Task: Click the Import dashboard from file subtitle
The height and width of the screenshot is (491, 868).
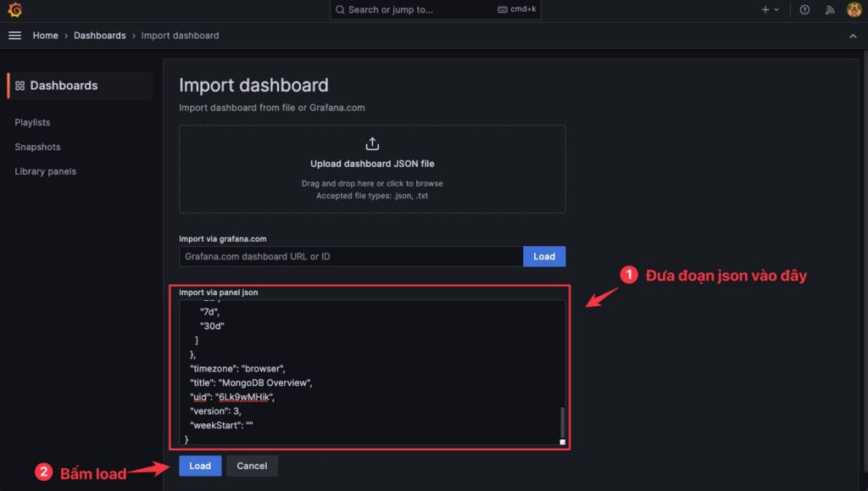Action: click(272, 108)
